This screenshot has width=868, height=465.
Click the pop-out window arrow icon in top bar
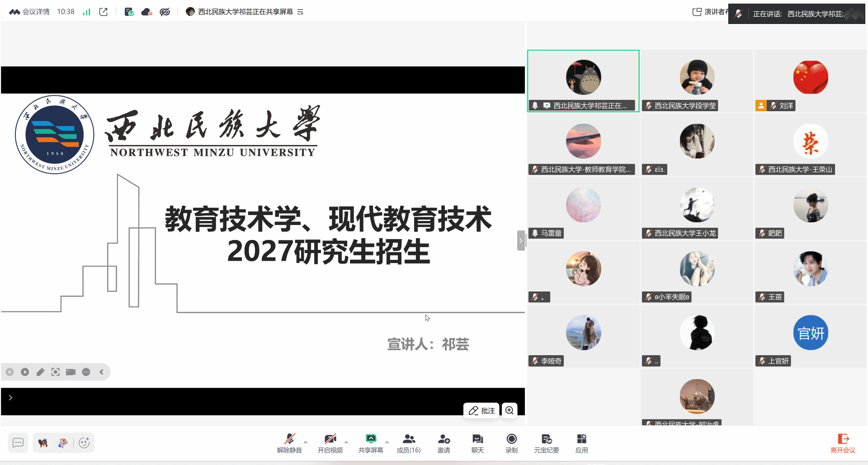(104, 12)
